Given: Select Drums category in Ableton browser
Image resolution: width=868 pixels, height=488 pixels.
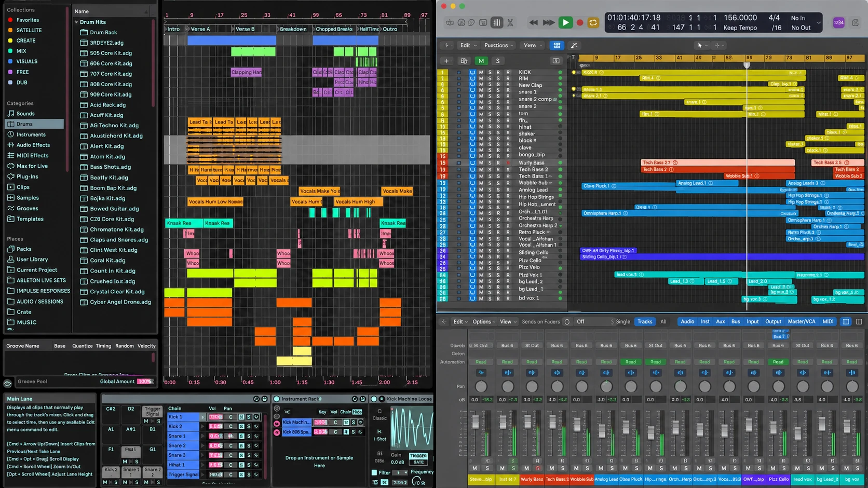Looking at the screenshot, I should tap(34, 124).
